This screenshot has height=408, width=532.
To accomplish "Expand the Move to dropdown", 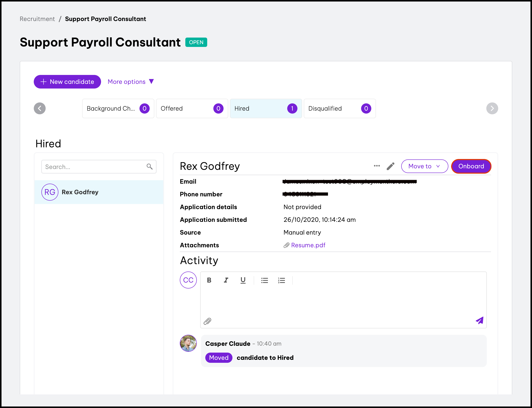I will (x=424, y=166).
